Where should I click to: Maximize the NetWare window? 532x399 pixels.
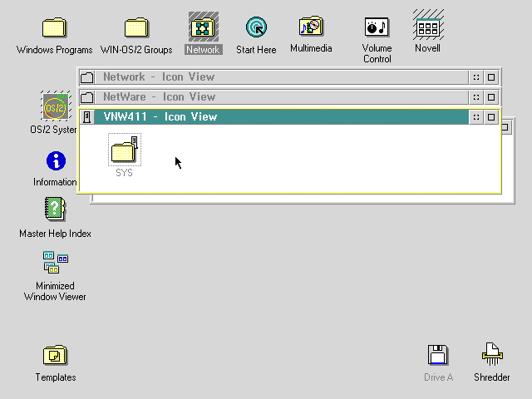tap(491, 97)
